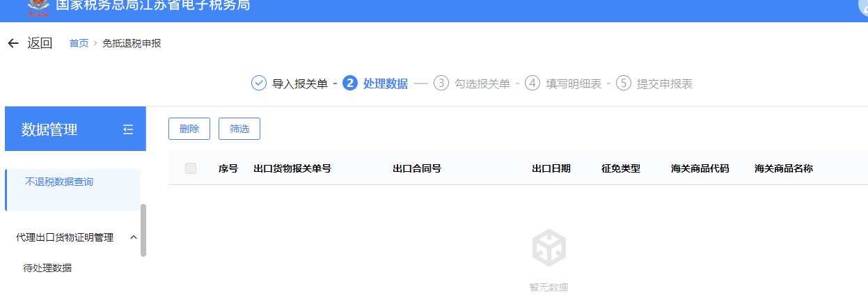Select 待处理数据 in the sidebar
The image size is (868, 302).
(x=47, y=268)
